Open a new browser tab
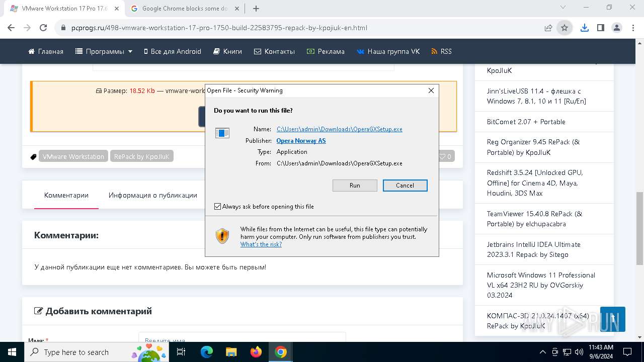The width and height of the screenshot is (644, 362). point(256,9)
